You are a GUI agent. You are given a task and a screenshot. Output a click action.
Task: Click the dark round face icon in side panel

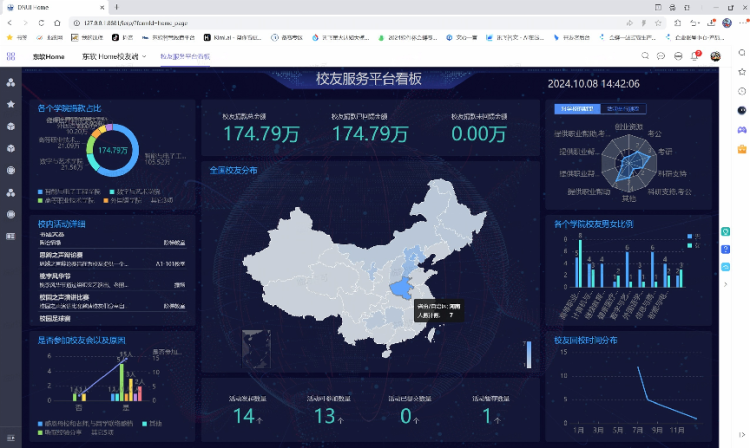pos(742,110)
